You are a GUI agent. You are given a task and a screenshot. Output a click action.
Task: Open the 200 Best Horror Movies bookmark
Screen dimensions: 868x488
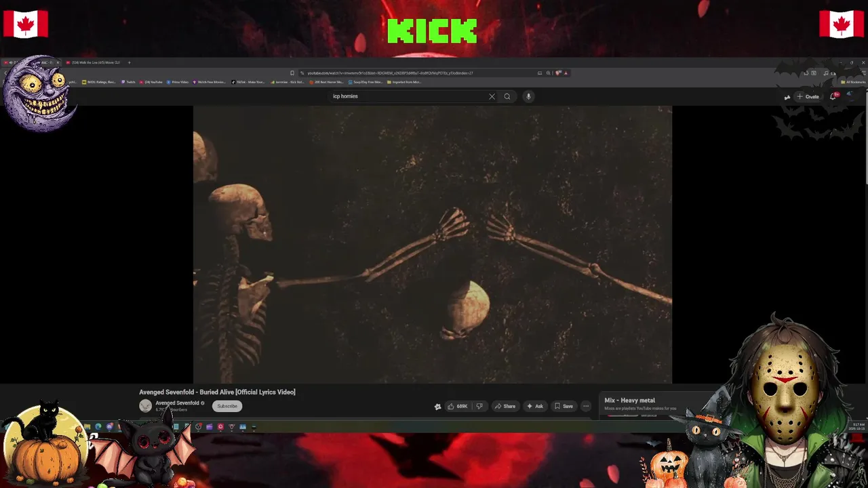pos(326,82)
